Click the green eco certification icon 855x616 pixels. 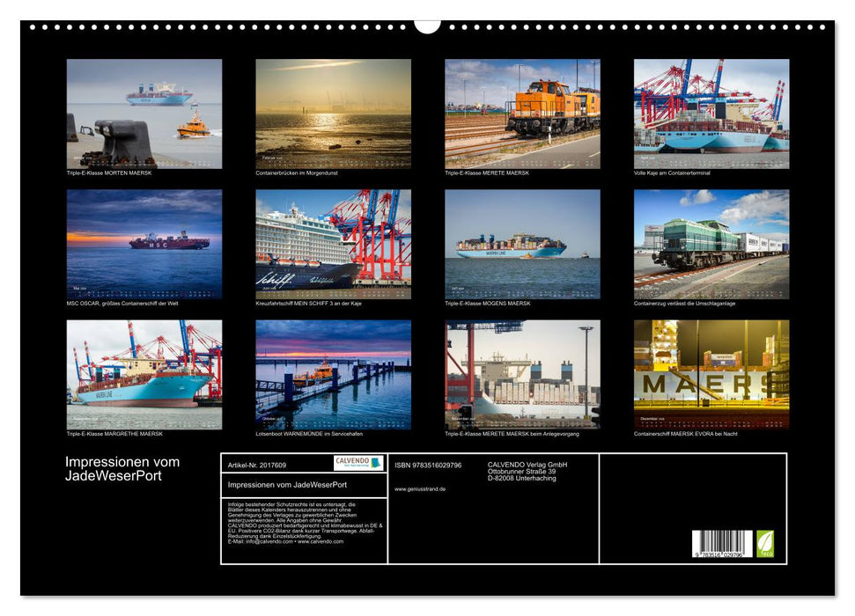click(765, 543)
